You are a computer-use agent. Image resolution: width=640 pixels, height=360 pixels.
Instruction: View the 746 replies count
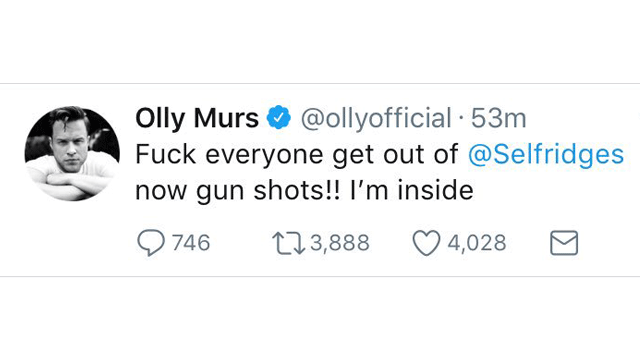click(x=191, y=243)
